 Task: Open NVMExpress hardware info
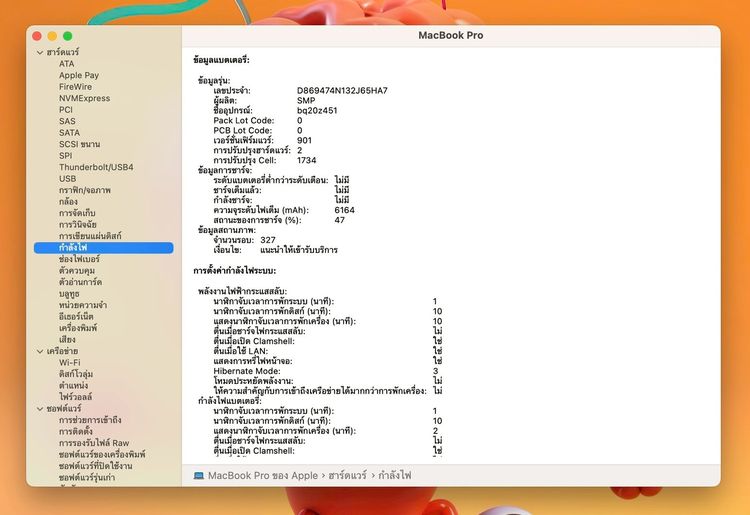tap(84, 98)
